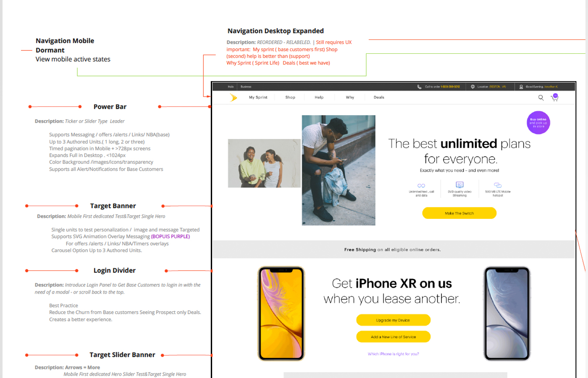Open the search magnifier icon
This screenshot has width=588, height=378.
tap(541, 97)
